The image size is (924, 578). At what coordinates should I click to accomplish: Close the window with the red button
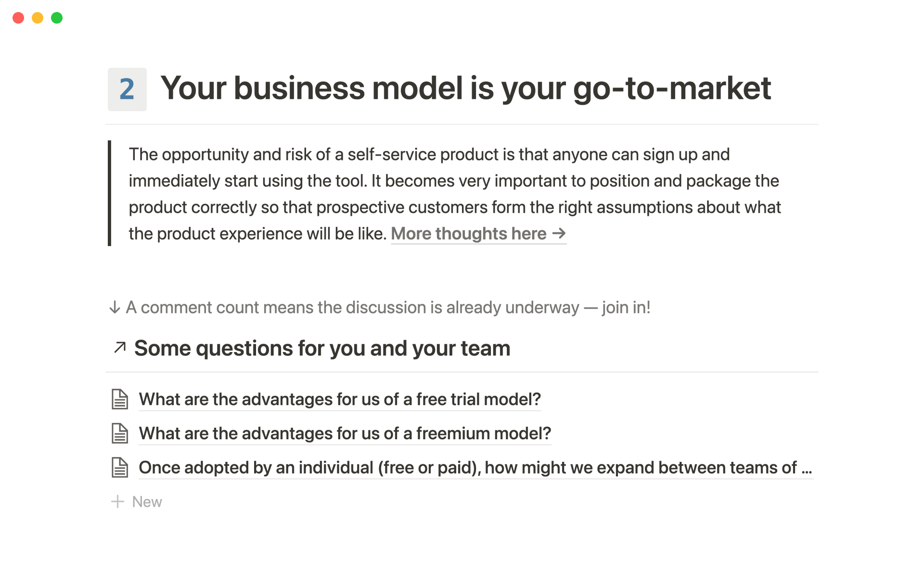coord(18,18)
